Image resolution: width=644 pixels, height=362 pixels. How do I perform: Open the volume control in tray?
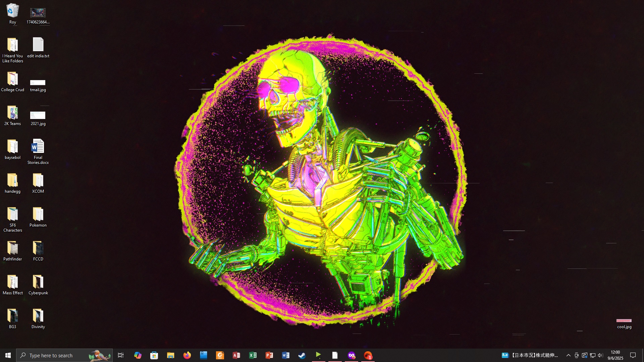[600, 355]
